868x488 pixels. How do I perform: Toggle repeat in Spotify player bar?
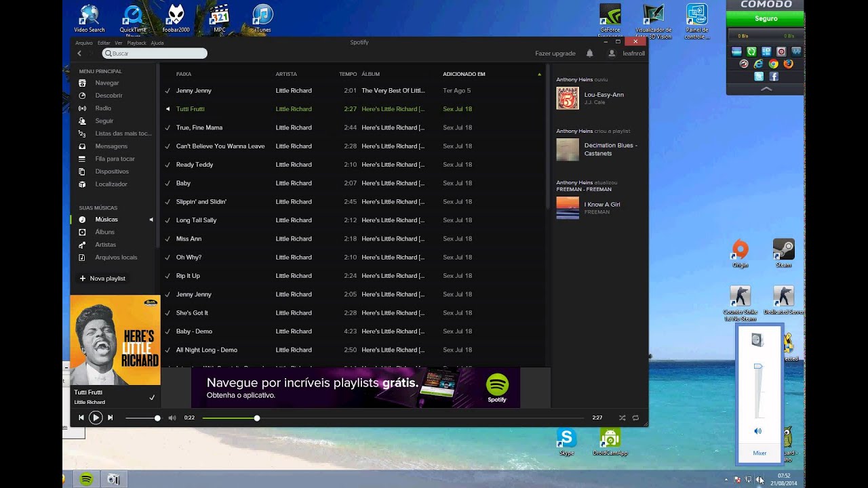[635, 418]
